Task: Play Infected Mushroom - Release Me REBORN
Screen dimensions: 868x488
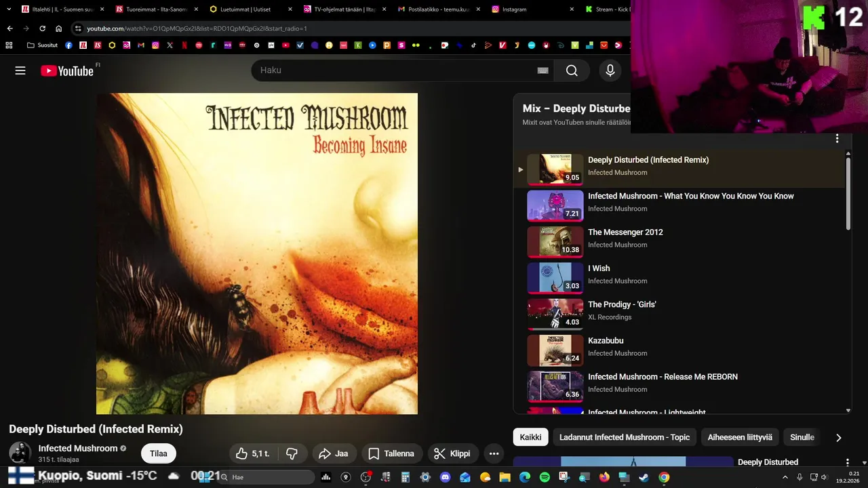Action: point(680,385)
